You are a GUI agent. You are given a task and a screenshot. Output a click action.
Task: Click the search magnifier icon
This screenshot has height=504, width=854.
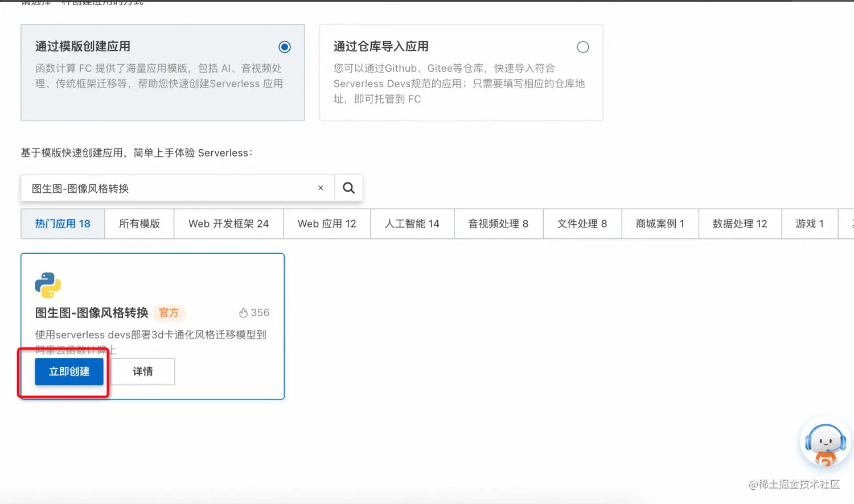pyautogui.click(x=348, y=188)
